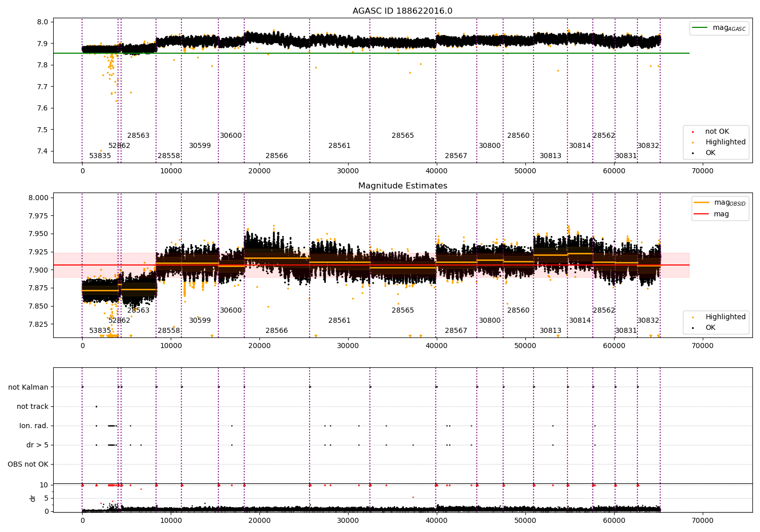Click obsid label '28562' in Magnitude Estimates plot
The width and height of the screenshot is (760, 532).
[x=604, y=311]
